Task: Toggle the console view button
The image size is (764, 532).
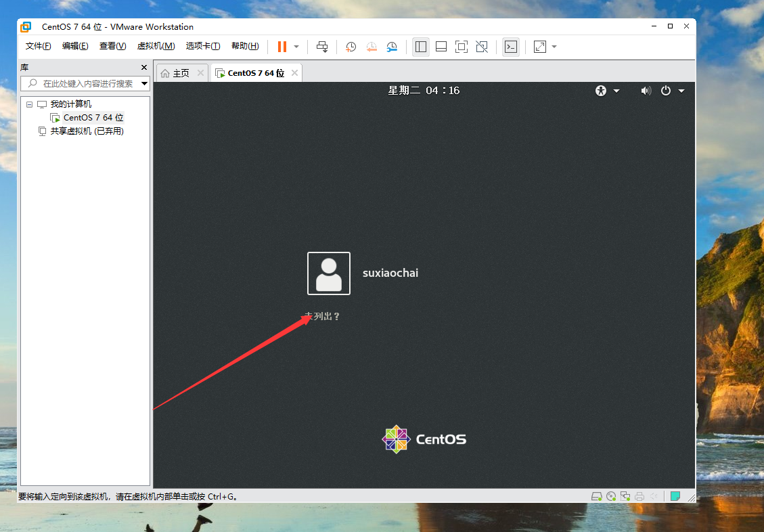Action: (x=511, y=47)
